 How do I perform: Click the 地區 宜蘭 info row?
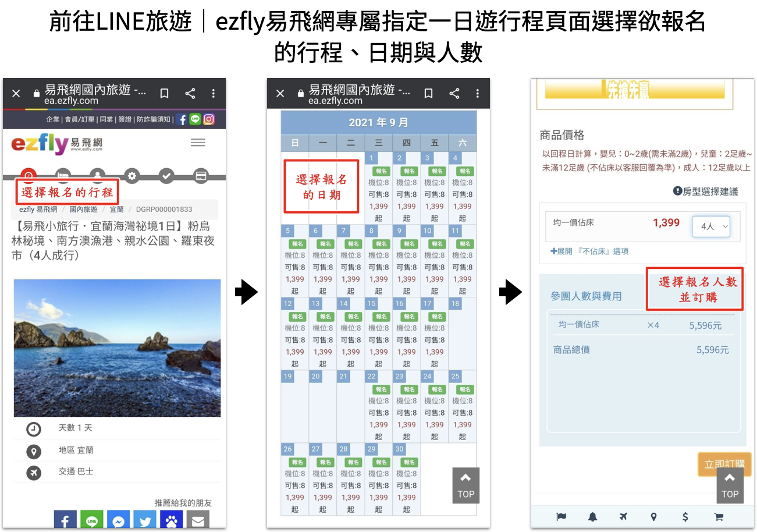point(117,451)
